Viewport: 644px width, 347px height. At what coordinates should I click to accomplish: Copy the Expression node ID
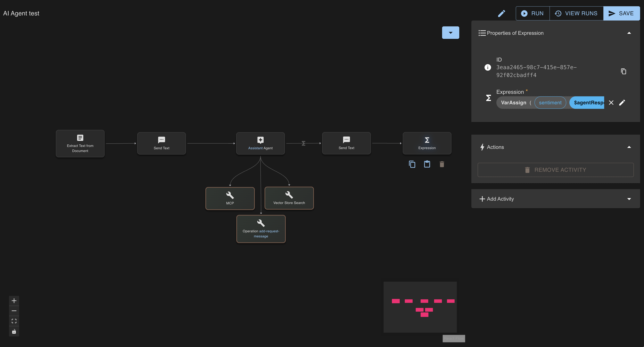(x=623, y=71)
